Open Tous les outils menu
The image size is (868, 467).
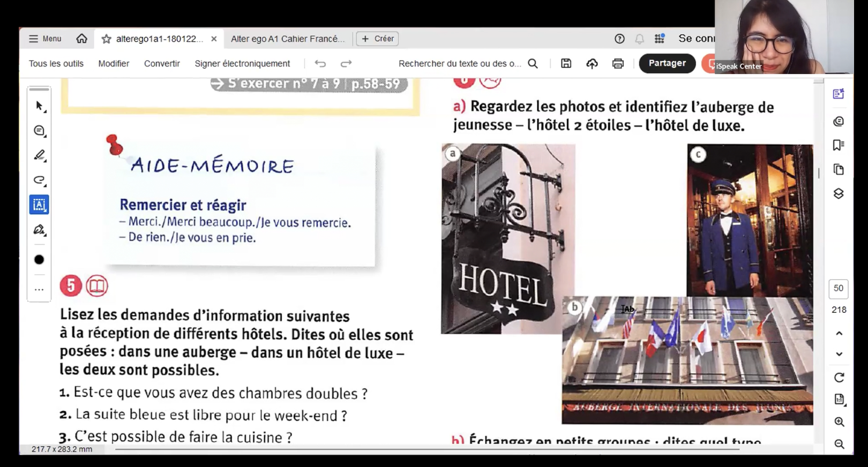coord(56,64)
